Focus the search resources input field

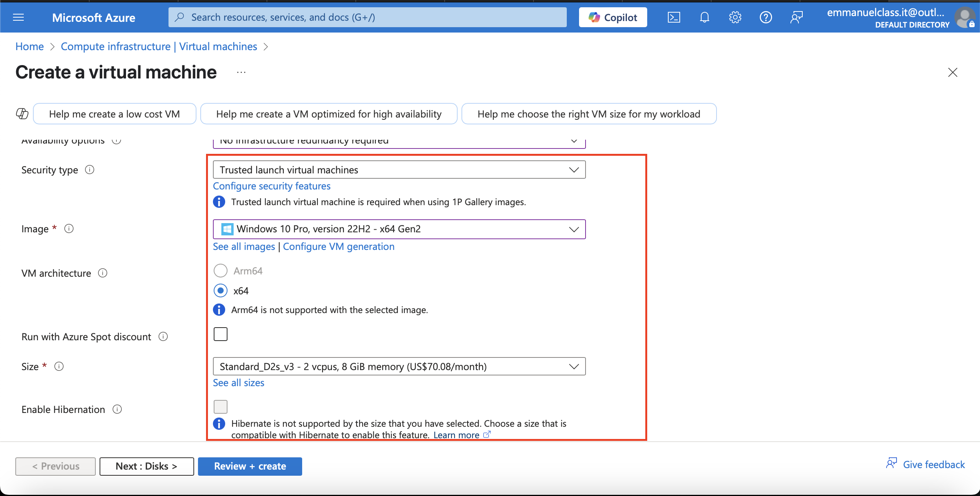pos(368,17)
